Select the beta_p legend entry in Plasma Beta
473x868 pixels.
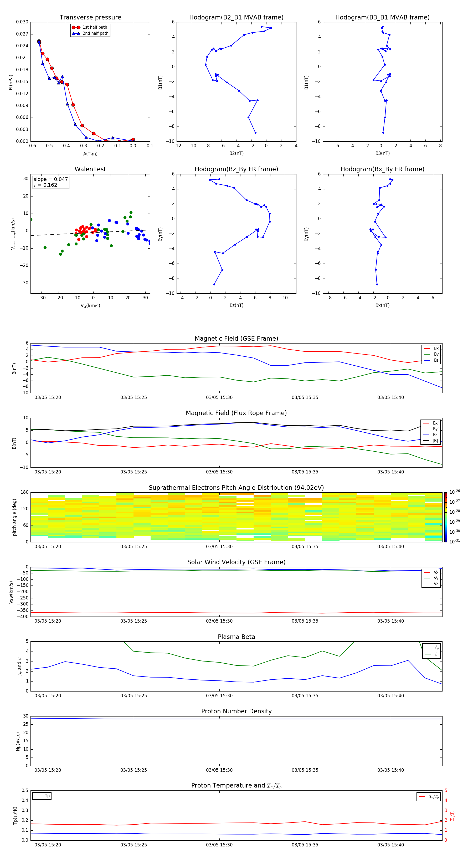click(431, 647)
